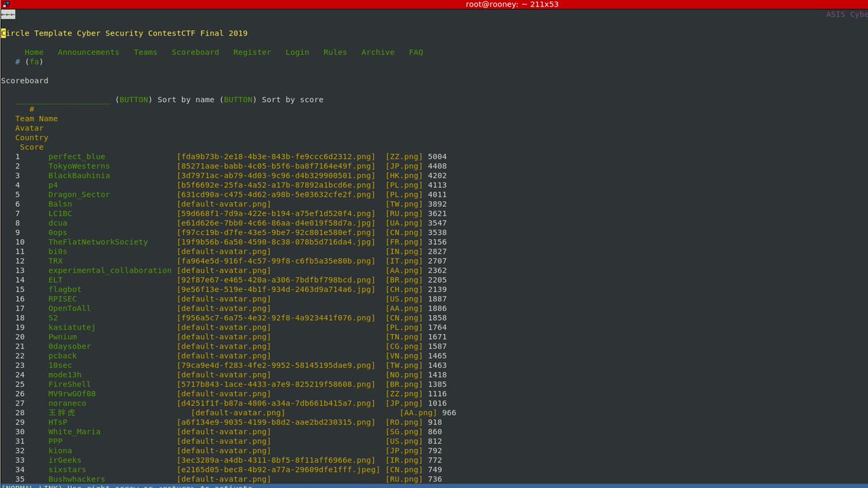Open the dcua team link

(58, 223)
